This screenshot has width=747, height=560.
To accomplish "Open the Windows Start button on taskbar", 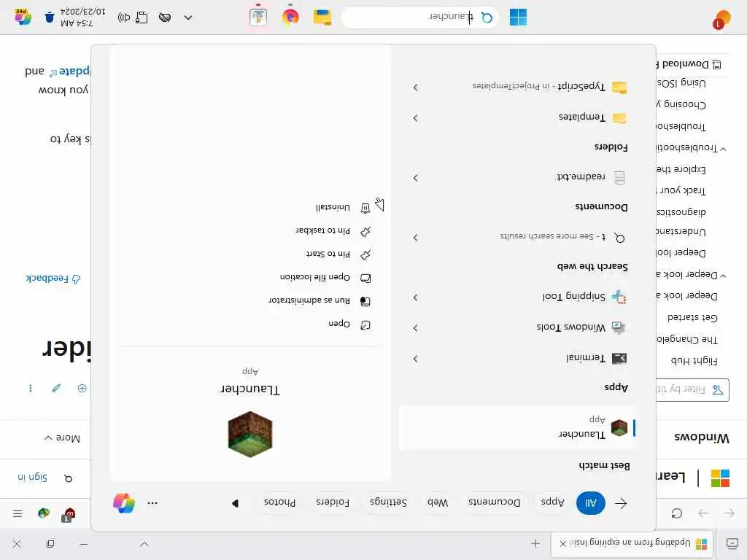I will [518, 17].
